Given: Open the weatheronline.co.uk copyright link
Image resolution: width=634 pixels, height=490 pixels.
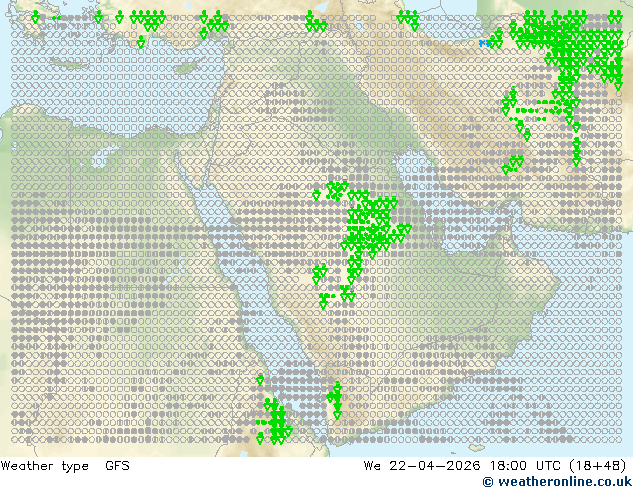Looking at the screenshot, I should 557,482.
